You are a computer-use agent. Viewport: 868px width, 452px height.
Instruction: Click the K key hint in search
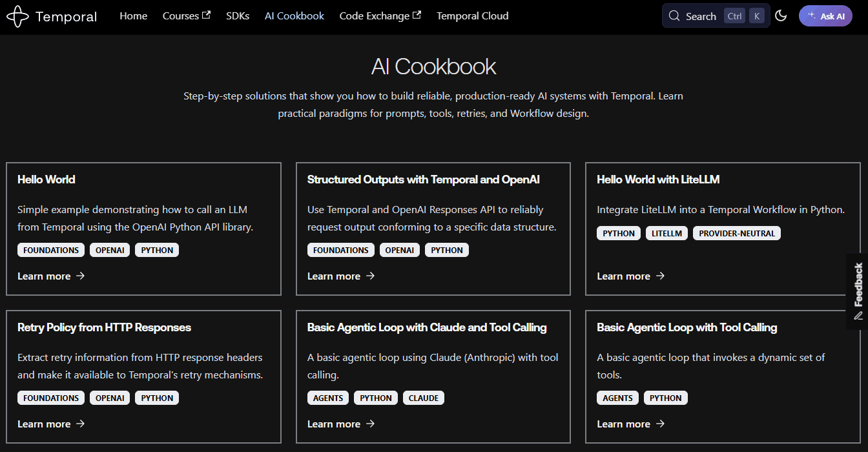pos(756,16)
